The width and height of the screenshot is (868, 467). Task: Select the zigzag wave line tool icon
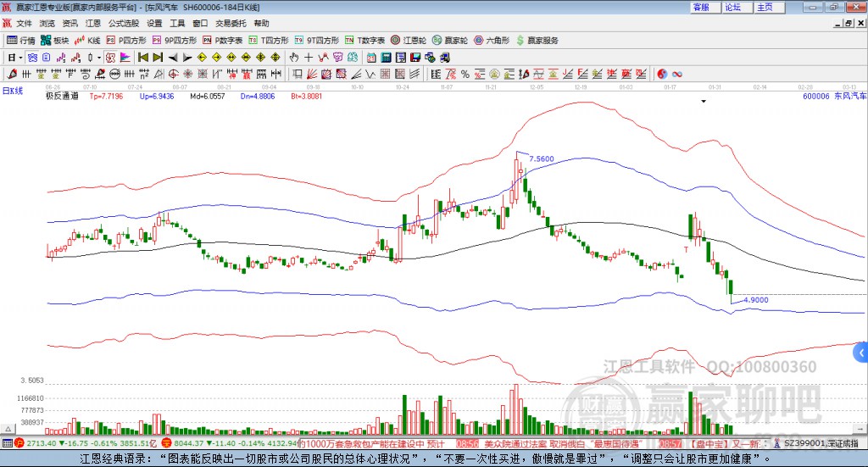coord(370,74)
